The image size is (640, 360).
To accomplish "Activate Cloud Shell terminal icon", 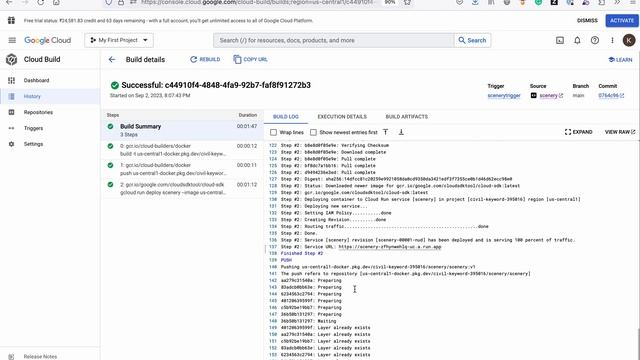I will (560, 40).
